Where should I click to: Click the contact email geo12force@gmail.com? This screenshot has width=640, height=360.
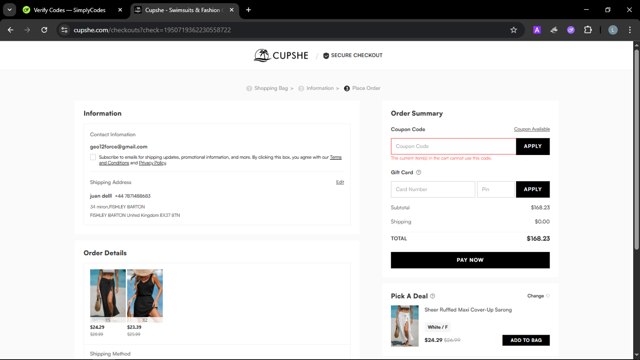click(118, 147)
